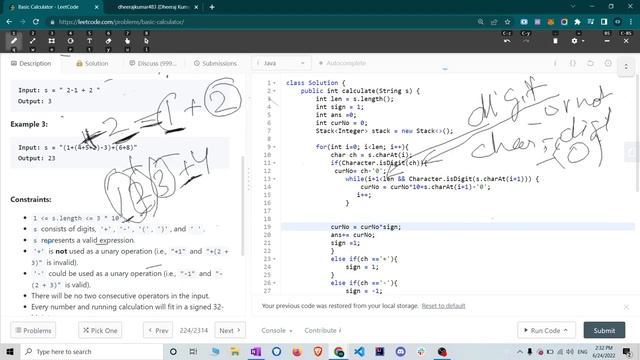The image size is (640, 360).
Task: Click the Pick One button
Action: (x=100, y=330)
